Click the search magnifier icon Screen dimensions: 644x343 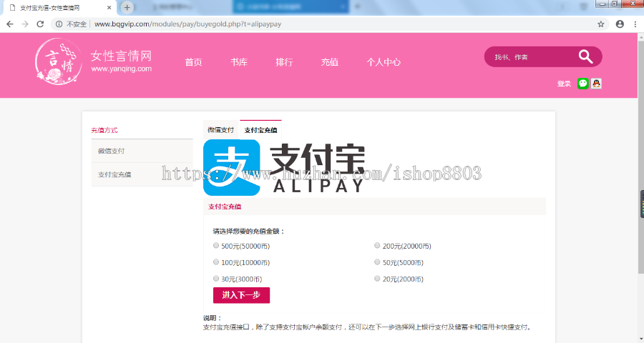tap(585, 56)
